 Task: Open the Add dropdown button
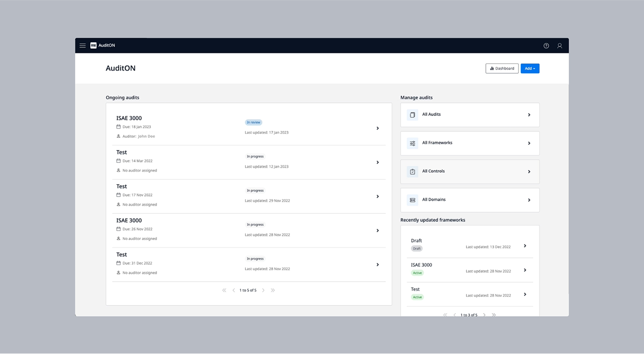coord(530,68)
